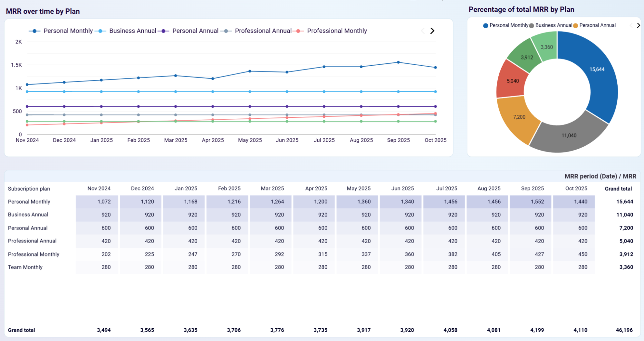Click the purple Personal Annual legend dot
Viewport: 644px width, 341px height.
tap(164, 31)
